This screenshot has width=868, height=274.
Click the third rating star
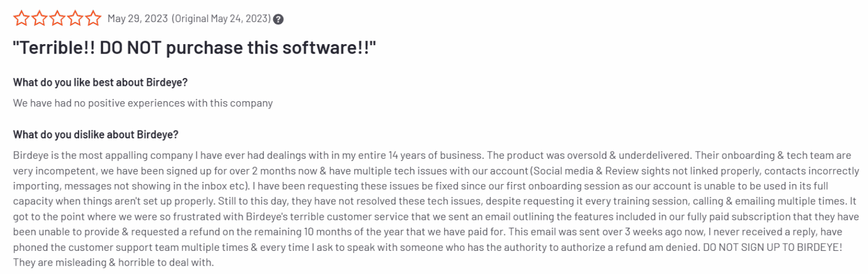point(57,19)
